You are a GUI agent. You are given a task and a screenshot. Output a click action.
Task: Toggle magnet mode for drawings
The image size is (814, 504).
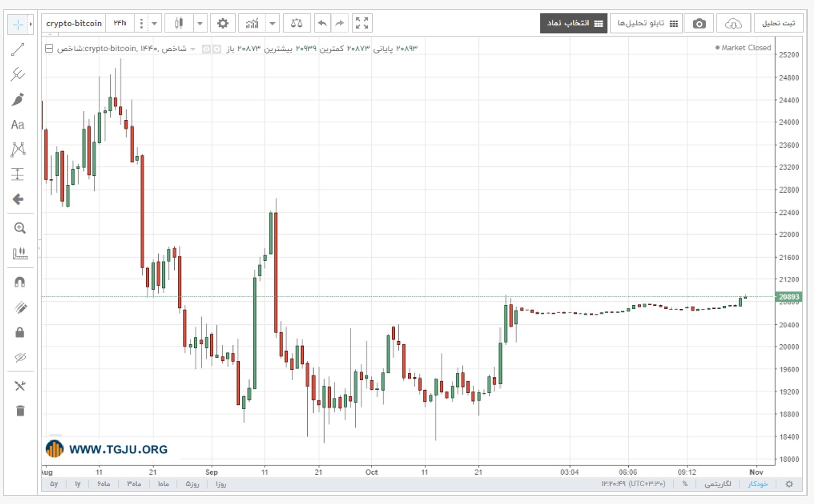(20, 282)
